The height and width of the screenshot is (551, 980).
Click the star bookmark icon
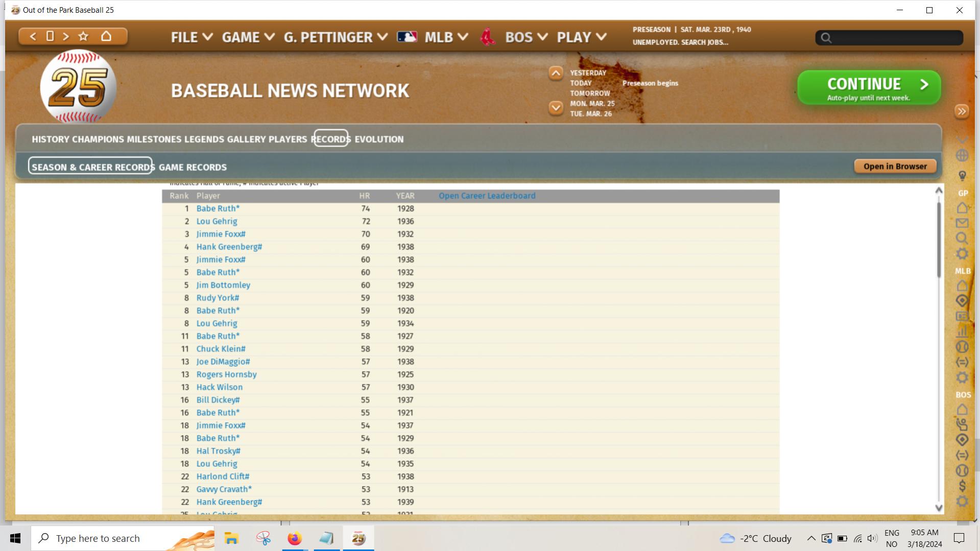pyautogui.click(x=83, y=36)
